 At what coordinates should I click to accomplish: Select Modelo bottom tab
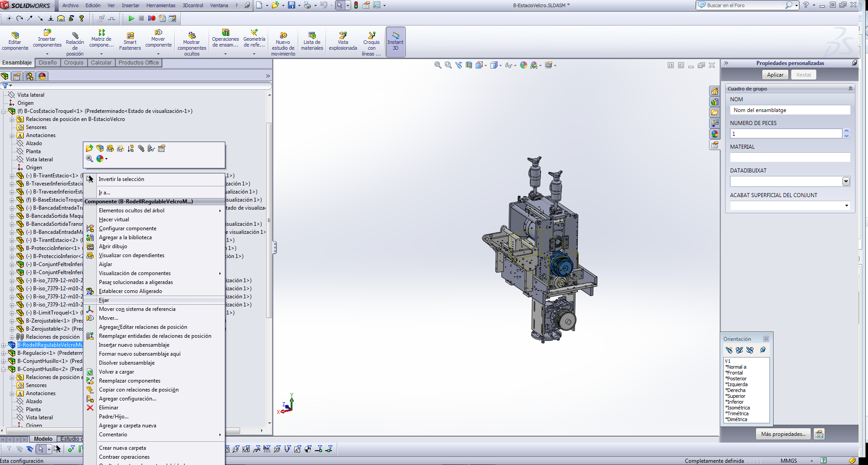pos(43,439)
